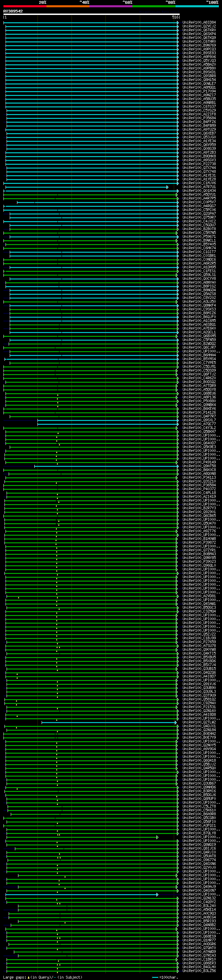Select the UniRef100_Q4GXN7 label

tap(199, 890)
